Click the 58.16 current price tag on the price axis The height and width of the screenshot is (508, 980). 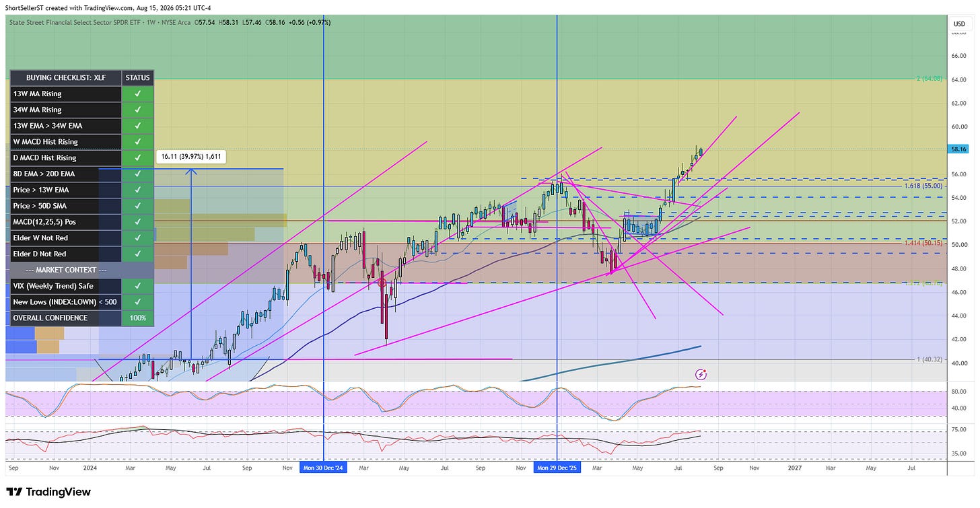[x=959, y=149]
